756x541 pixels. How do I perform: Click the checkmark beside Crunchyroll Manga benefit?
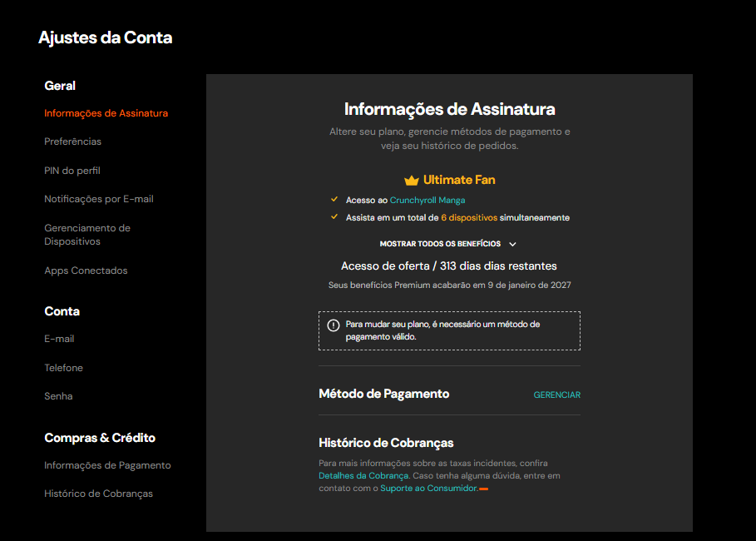335,200
